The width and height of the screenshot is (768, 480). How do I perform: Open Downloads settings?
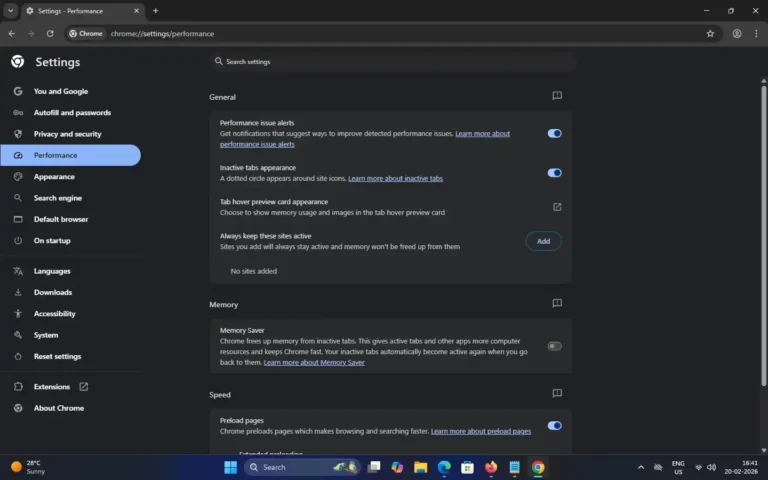71,292
